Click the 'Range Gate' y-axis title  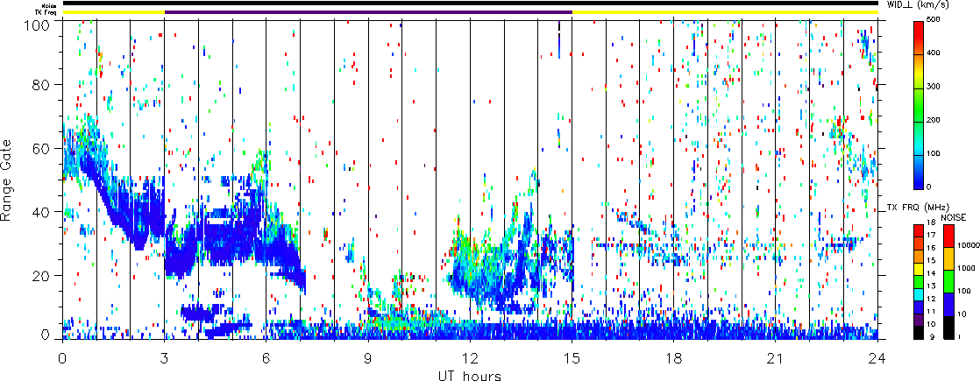click(5, 179)
